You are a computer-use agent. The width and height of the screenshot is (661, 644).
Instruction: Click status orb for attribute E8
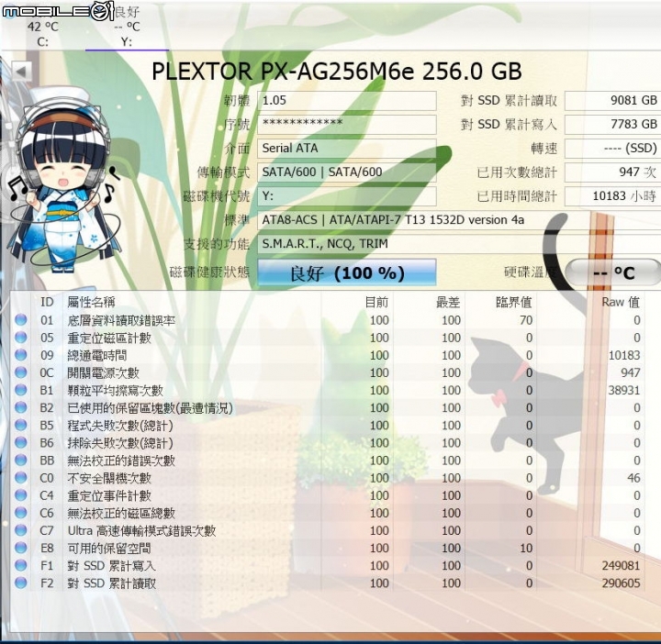tap(20, 548)
